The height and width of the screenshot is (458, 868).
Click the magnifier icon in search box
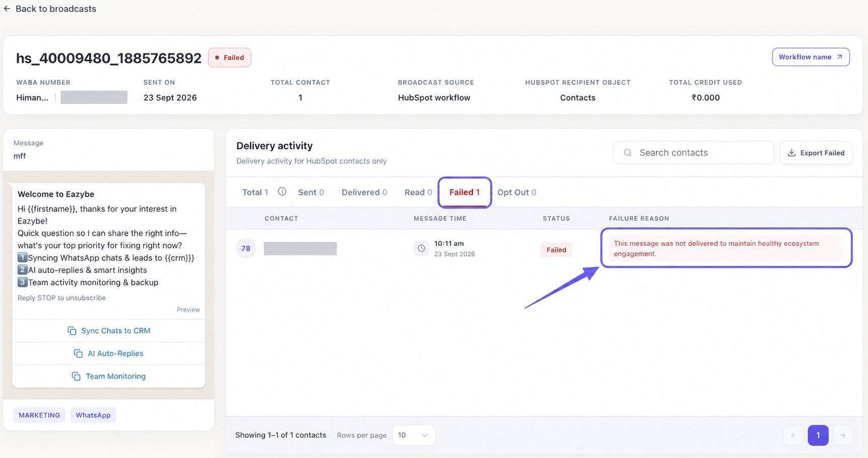pyautogui.click(x=628, y=153)
